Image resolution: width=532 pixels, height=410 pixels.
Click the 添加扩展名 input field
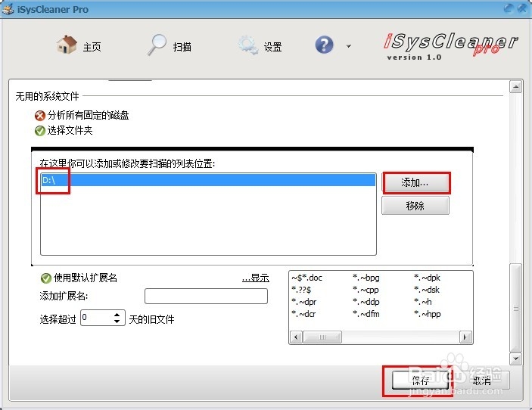(206, 296)
